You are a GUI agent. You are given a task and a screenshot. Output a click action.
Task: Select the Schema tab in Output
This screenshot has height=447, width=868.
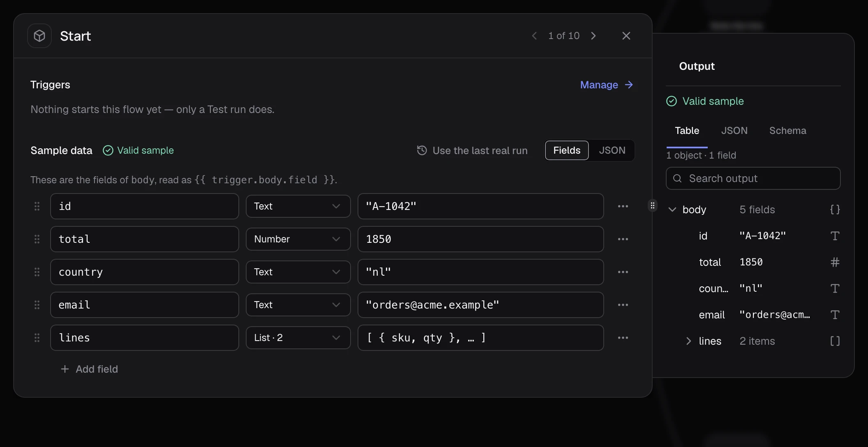[787, 131]
